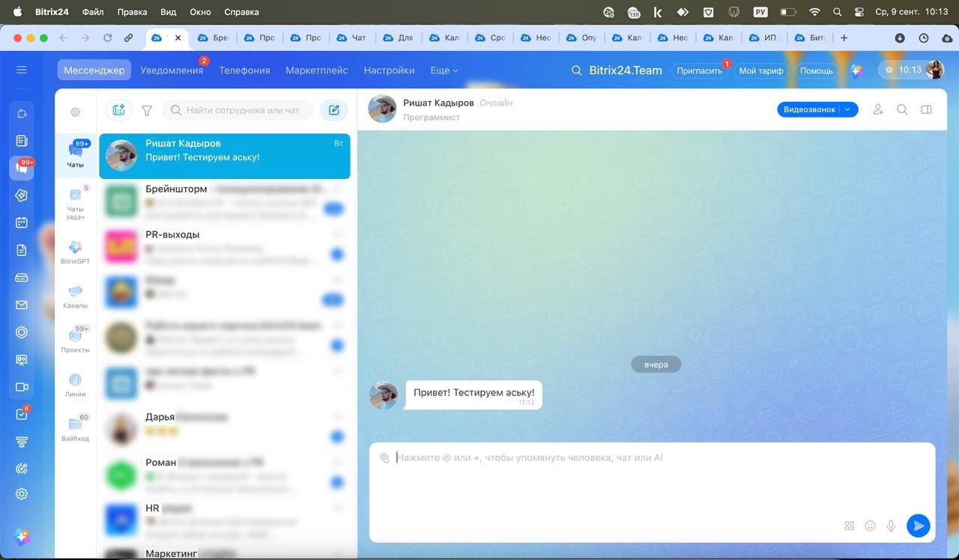Open messenger settings gear above Чаты
Screen dimensions: 959x560
76,112
